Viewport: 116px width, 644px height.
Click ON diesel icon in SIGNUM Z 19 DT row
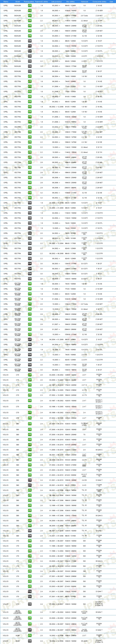click(30, 41)
